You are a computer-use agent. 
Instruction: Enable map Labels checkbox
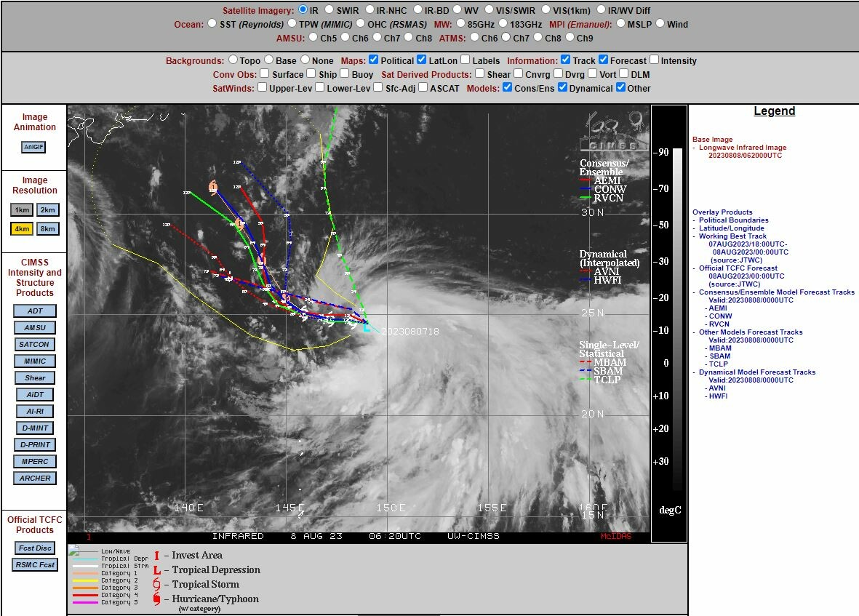(x=465, y=59)
